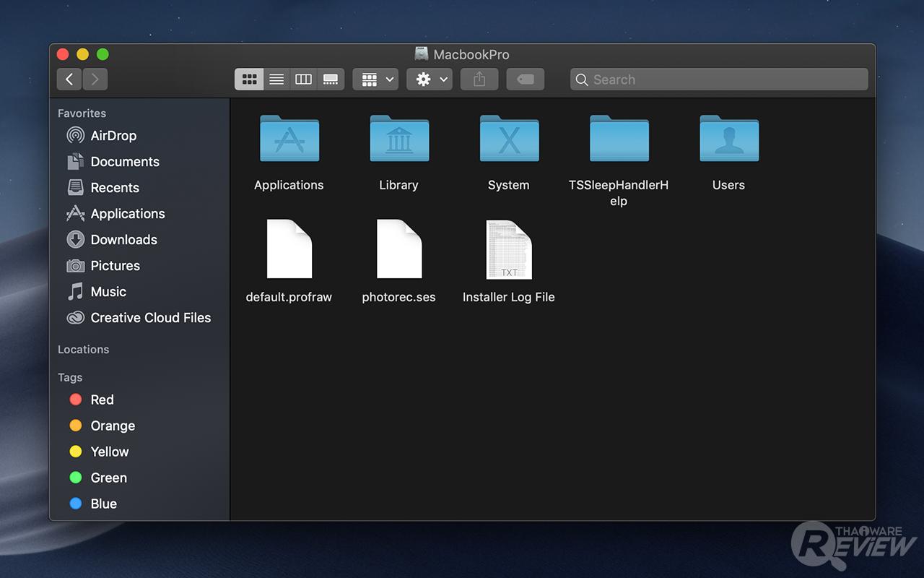Open the Share toolbar button
The image size is (924, 578).
tap(479, 79)
